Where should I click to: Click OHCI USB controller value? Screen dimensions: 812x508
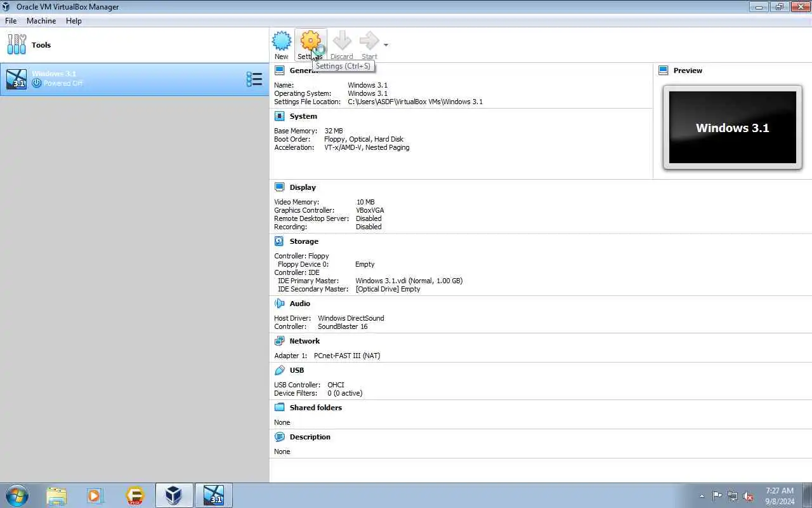[x=336, y=385]
